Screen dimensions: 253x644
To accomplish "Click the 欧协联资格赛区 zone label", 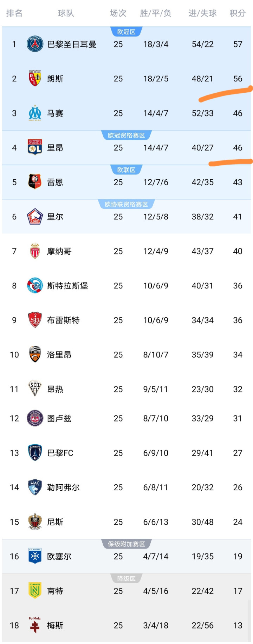I will click(126, 204).
